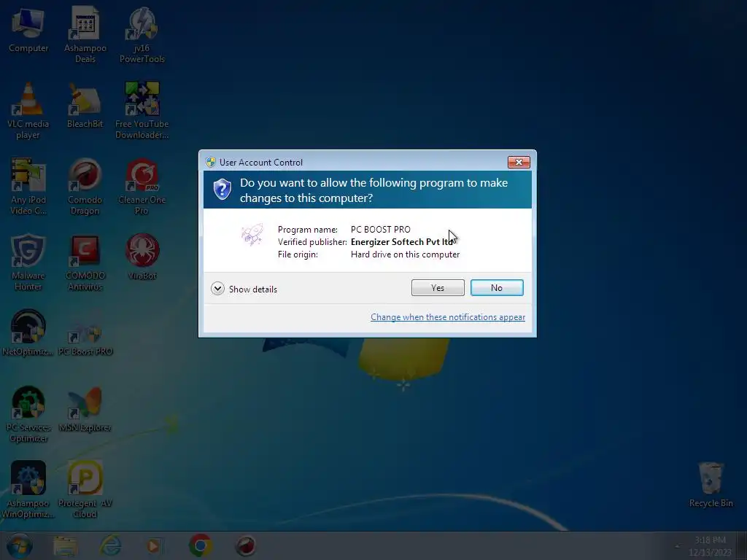Launch COMODO Antivirus icon

pos(85,262)
